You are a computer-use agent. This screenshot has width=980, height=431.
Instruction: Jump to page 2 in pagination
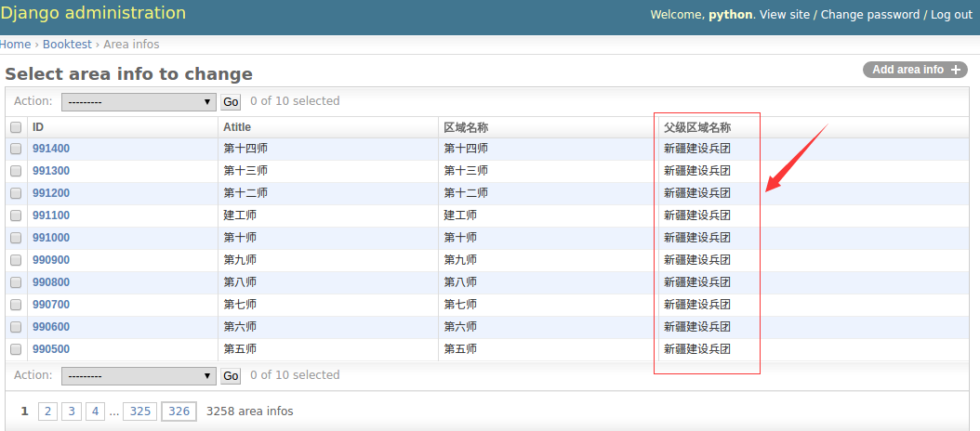pyautogui.click(x=47, y=411)
